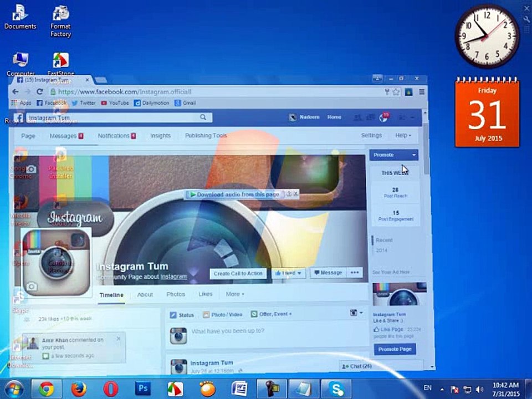
Task: Open Word from the taskbar
Action: click(239, 389)
